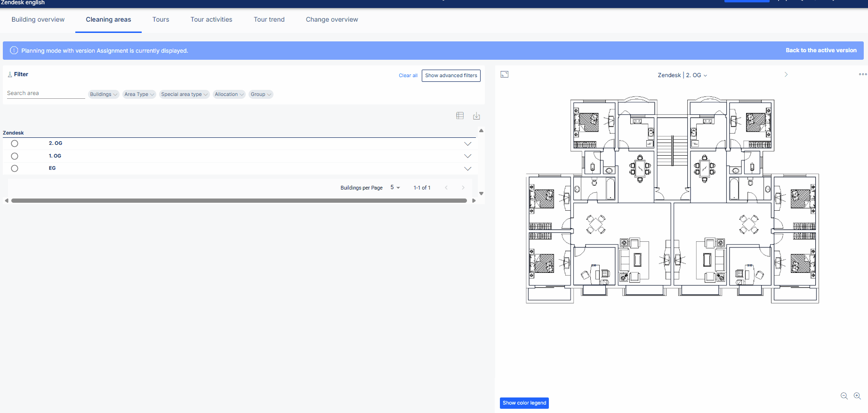Select the EG radio button
This screenshot has width=868, height=413.
click(15, 168)
